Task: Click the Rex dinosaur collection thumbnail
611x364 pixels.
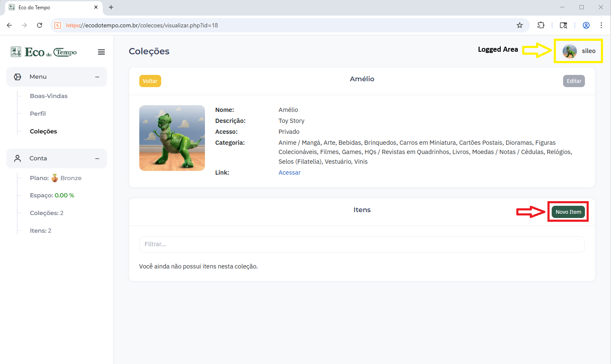Action: pyautogui.click(x=172, y=138)
